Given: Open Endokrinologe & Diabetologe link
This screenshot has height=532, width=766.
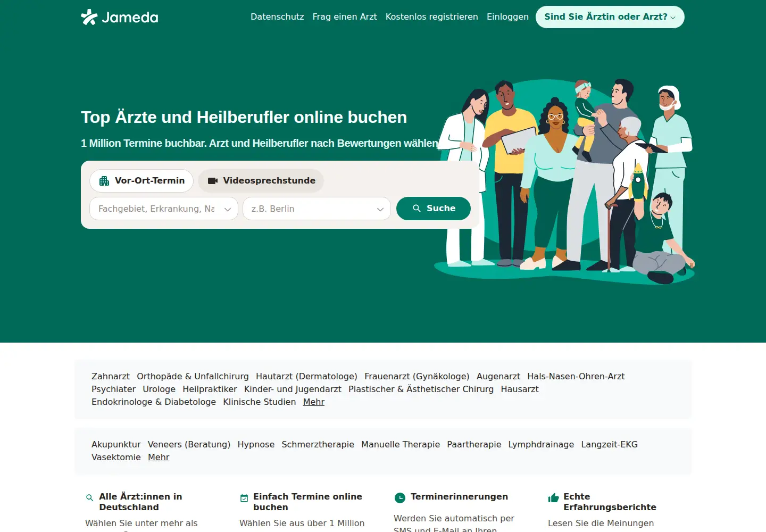Looking at the screenshot, I should [x=154, y=402].
